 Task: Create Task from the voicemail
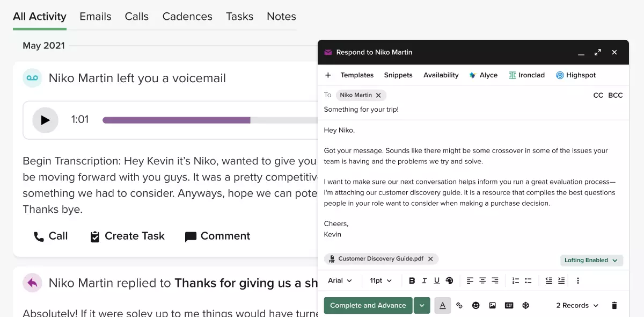pyautogui.click(x=127, y=236)
